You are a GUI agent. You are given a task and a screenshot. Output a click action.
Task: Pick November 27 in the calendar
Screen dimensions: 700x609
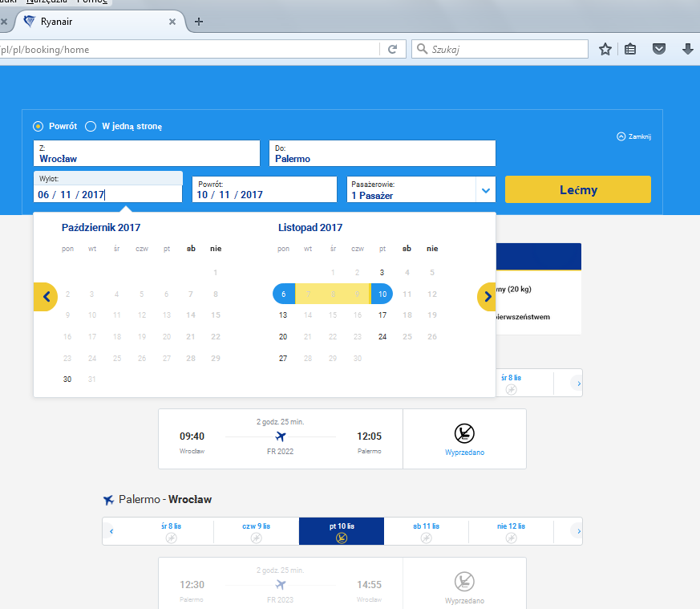click(283, 359)
